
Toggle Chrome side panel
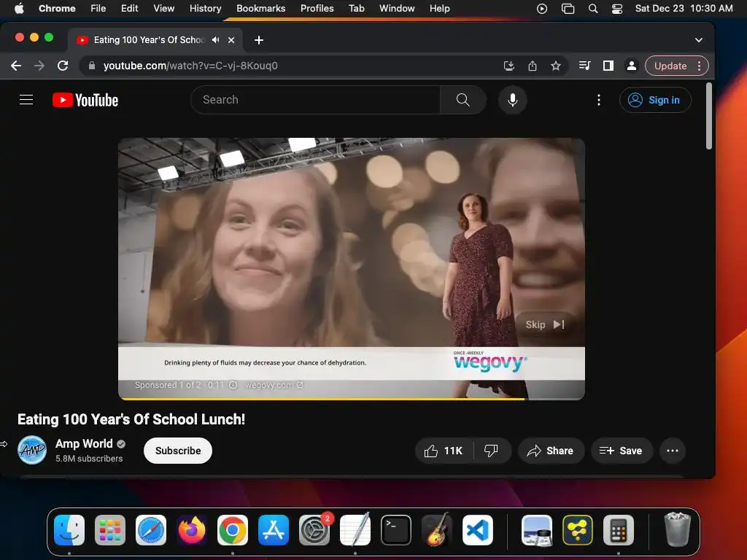[608, 66]
